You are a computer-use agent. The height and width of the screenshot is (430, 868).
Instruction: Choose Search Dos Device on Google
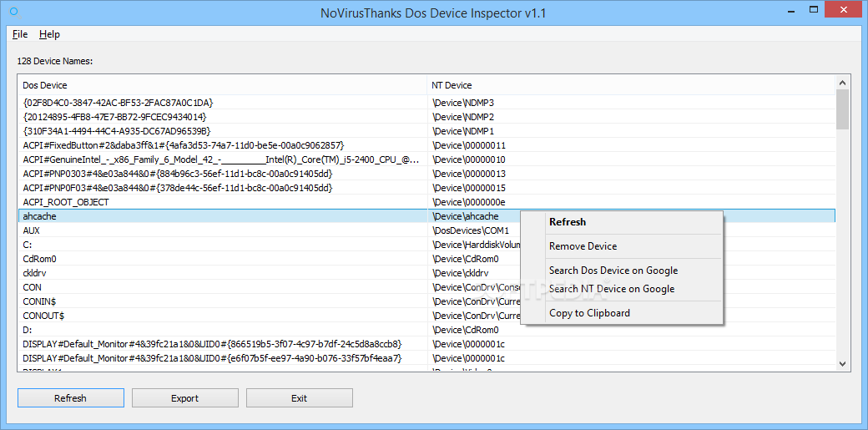pyautogui.click(x=623, y=271)
